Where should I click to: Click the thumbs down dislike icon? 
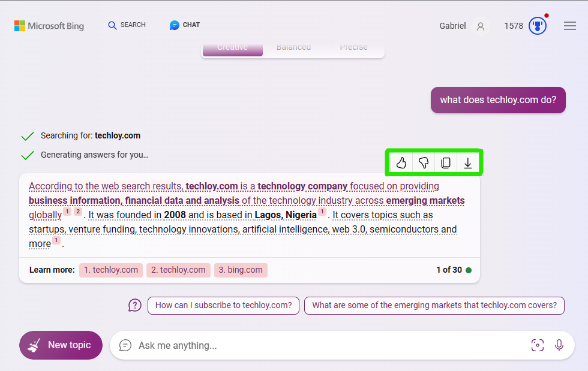pyautogui.click(x=424, y=163)
